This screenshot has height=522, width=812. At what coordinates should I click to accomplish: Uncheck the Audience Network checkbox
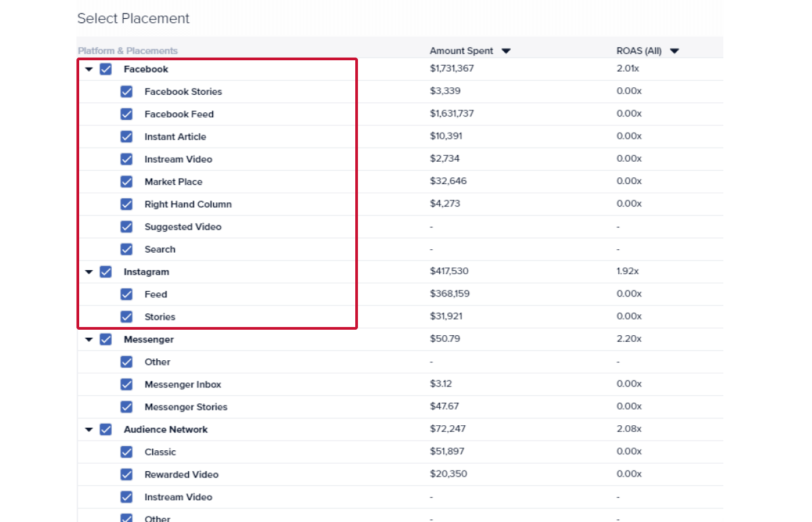click(106, 429)
